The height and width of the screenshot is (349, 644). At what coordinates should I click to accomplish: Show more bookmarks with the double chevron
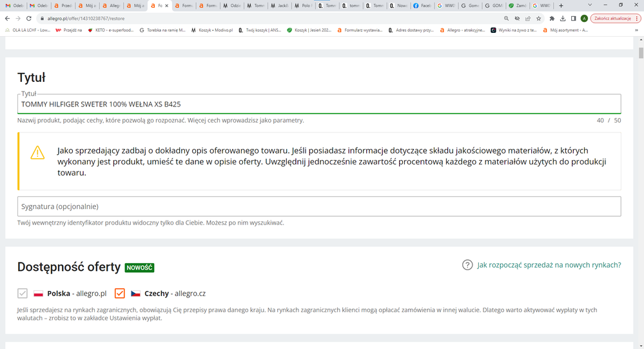click(637, 30)
